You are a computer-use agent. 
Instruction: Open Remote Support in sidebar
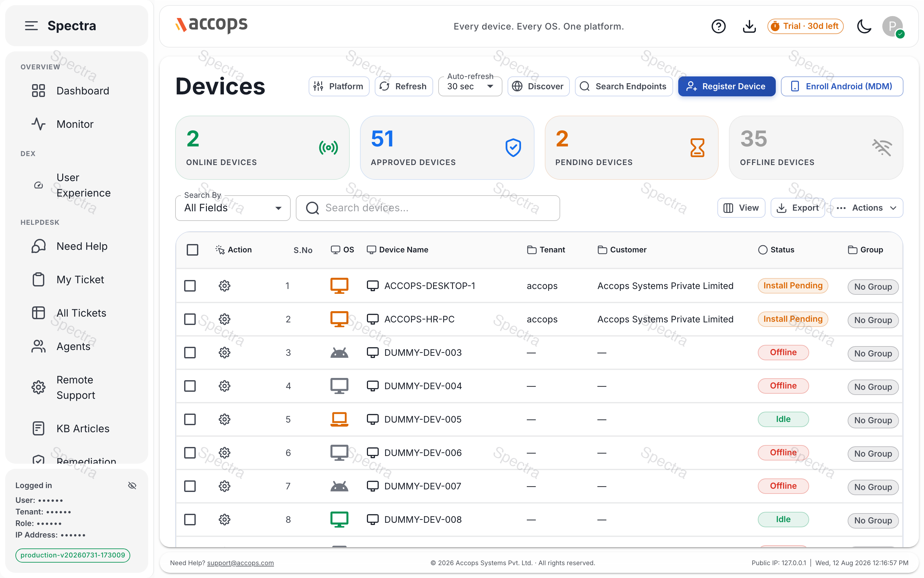76,387
